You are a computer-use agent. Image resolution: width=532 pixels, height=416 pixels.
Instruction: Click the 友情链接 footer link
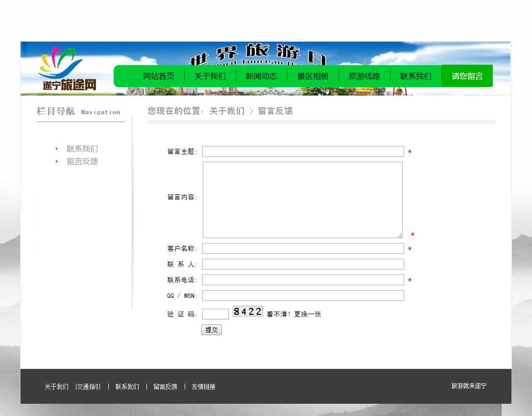coord(203,387)
